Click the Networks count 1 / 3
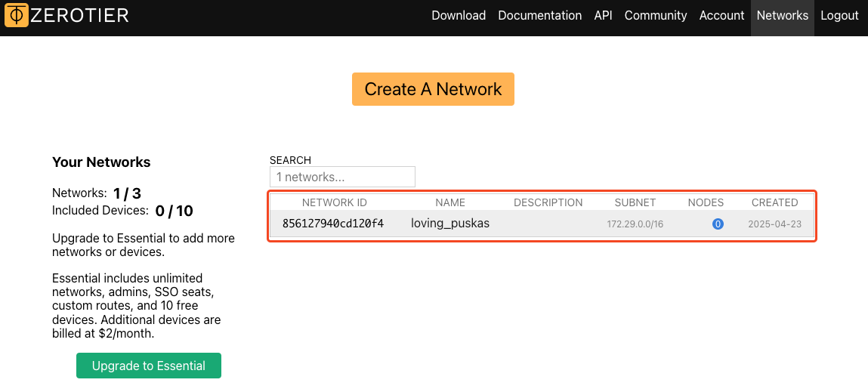Viewport: 868px width, 392px height. [x=127, y=193]
